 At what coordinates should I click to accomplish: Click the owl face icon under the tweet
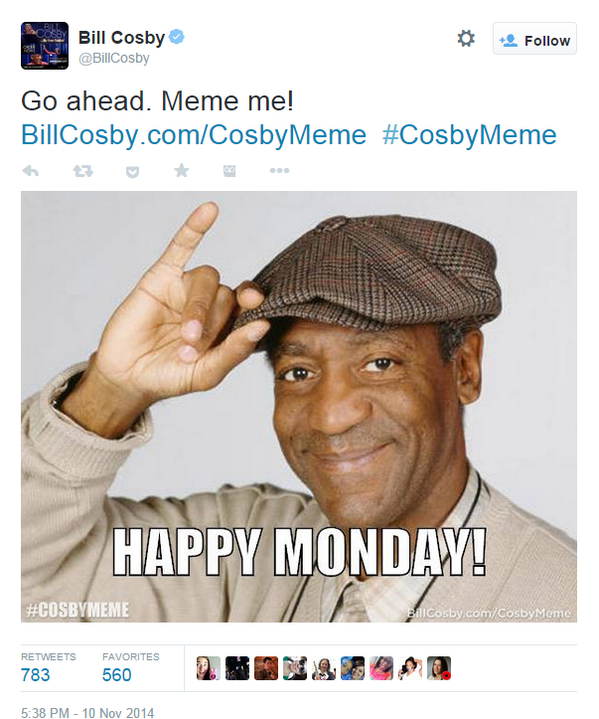click(x=229, y=171)
